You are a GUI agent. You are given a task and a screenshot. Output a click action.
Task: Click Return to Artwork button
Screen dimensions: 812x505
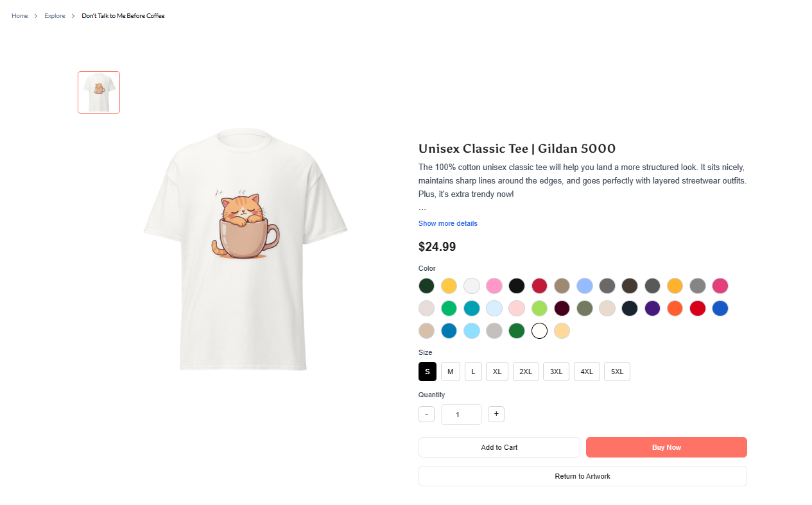click(582, 476)
